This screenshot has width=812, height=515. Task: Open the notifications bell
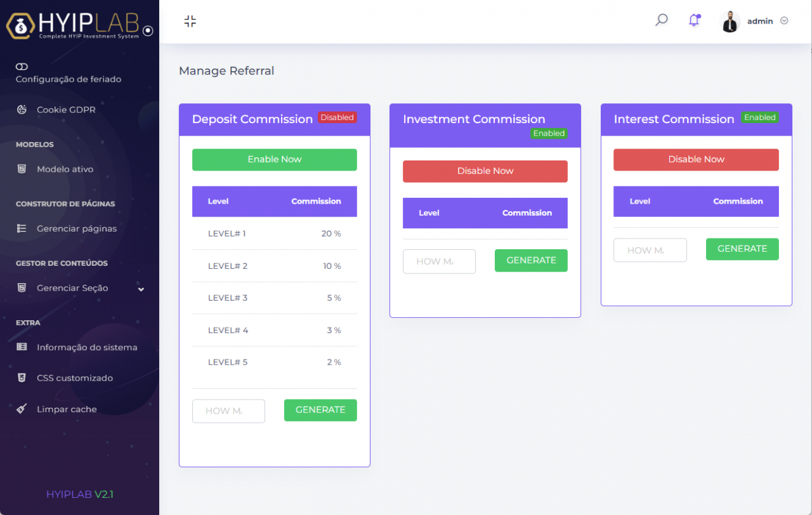(694, 20)
